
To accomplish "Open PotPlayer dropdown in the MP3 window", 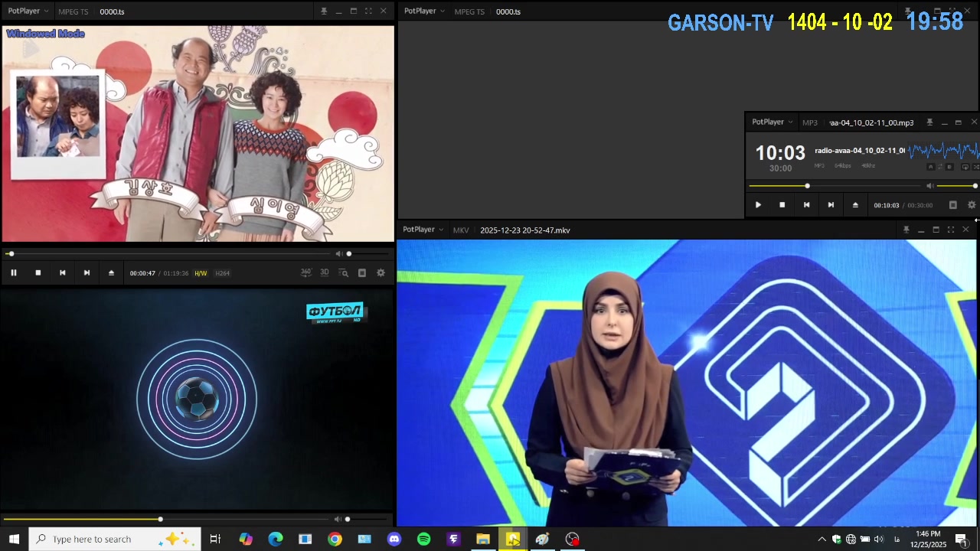I will [772, 122].
